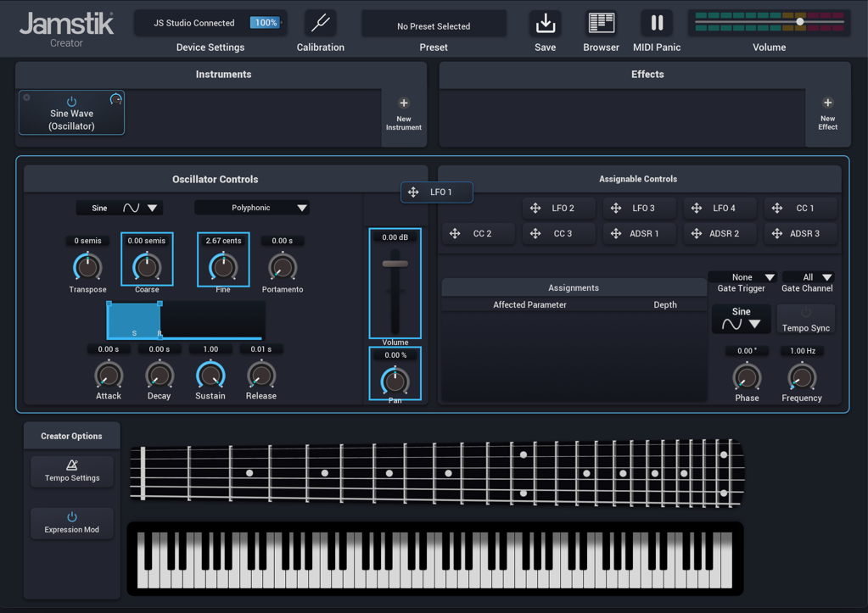Toggle the Sine Wave oscillator power button
Viewport: 868px width, 613px height.
pos(71,101)
